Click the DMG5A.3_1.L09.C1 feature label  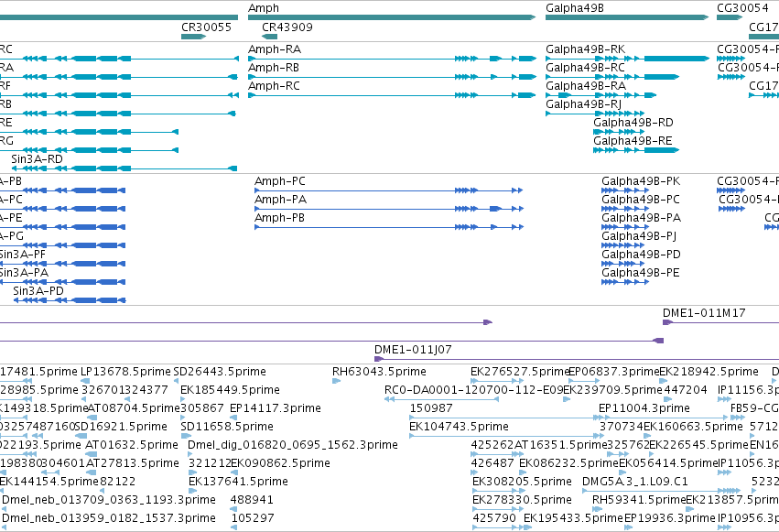tap(635, 482)
